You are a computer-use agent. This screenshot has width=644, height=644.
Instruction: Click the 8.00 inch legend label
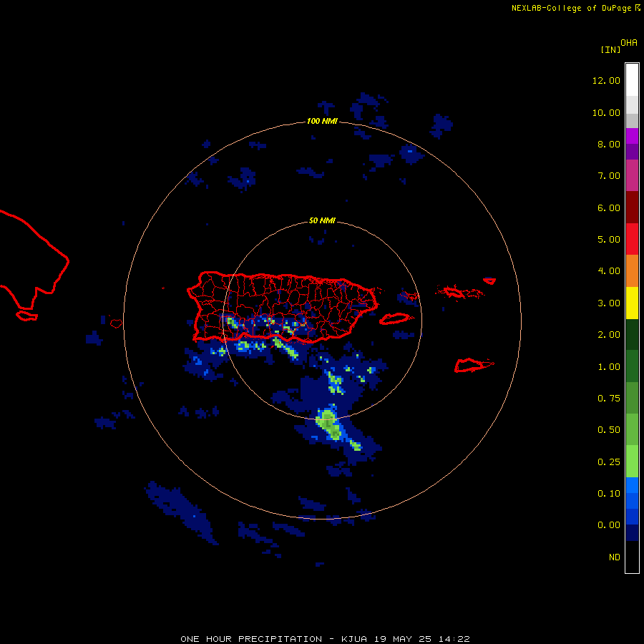point(609,144)
